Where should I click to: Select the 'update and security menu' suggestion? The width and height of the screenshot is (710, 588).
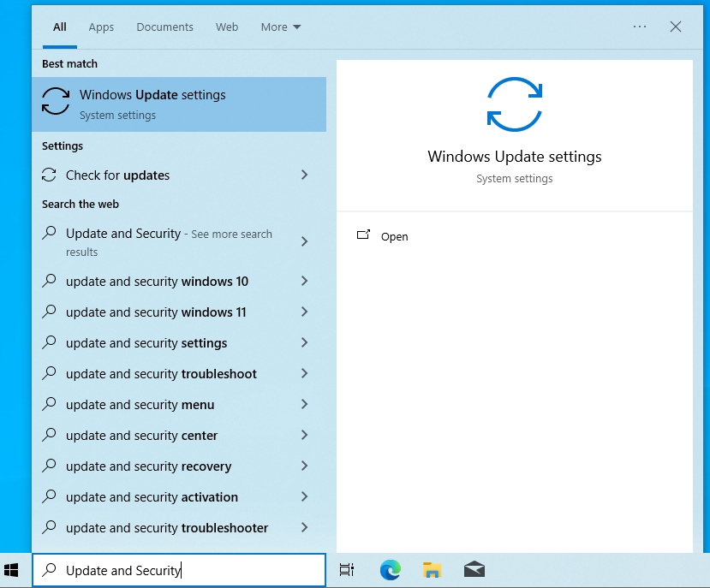coord(179,404)
